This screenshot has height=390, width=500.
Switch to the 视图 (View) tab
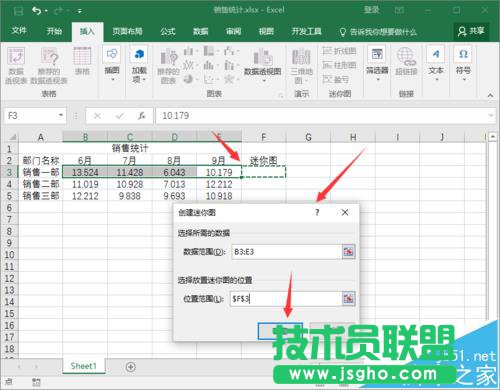pos(266,31)
